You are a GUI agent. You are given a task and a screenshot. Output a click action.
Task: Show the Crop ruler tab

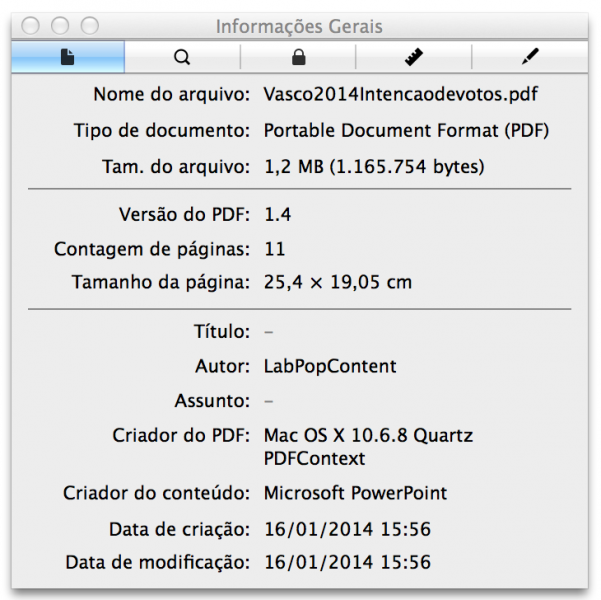point(413,57)
